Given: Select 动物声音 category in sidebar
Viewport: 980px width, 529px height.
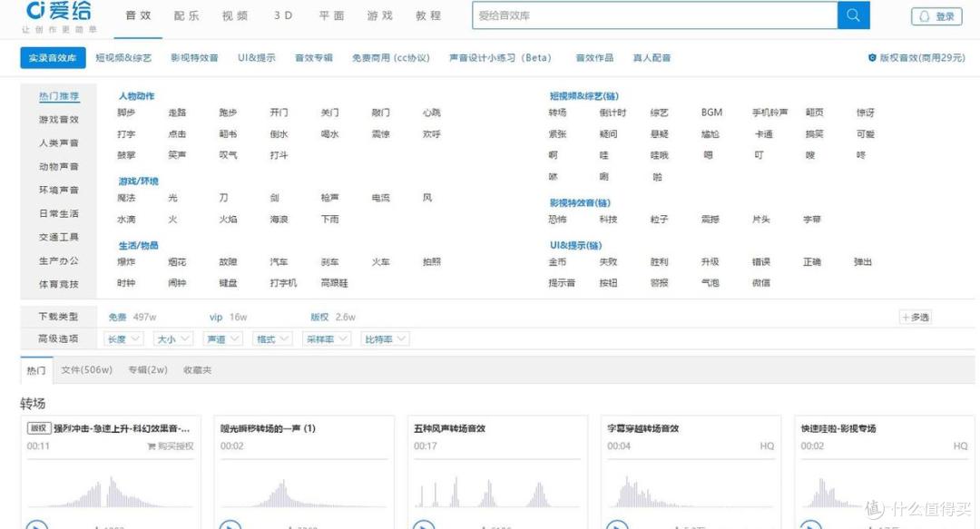Looking at the screenshot, I should pos(59,167).
